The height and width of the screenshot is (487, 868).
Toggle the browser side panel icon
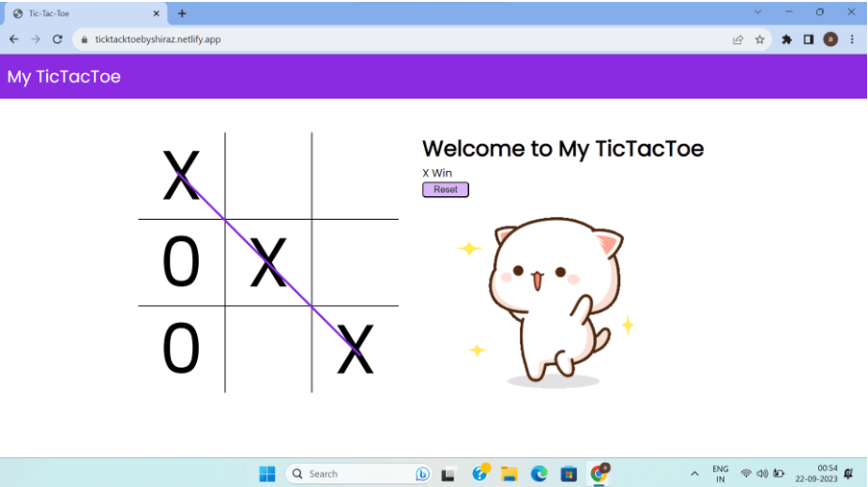click(x=808, y=39)
